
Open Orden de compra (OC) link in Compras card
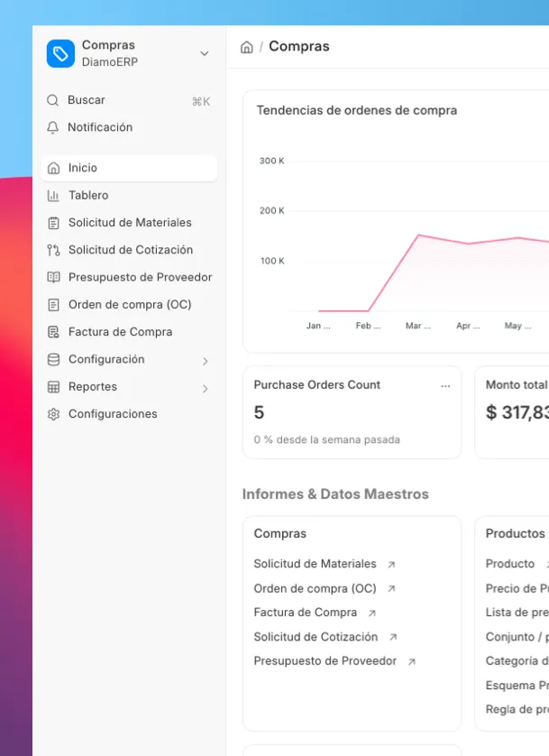pos(315,589)
